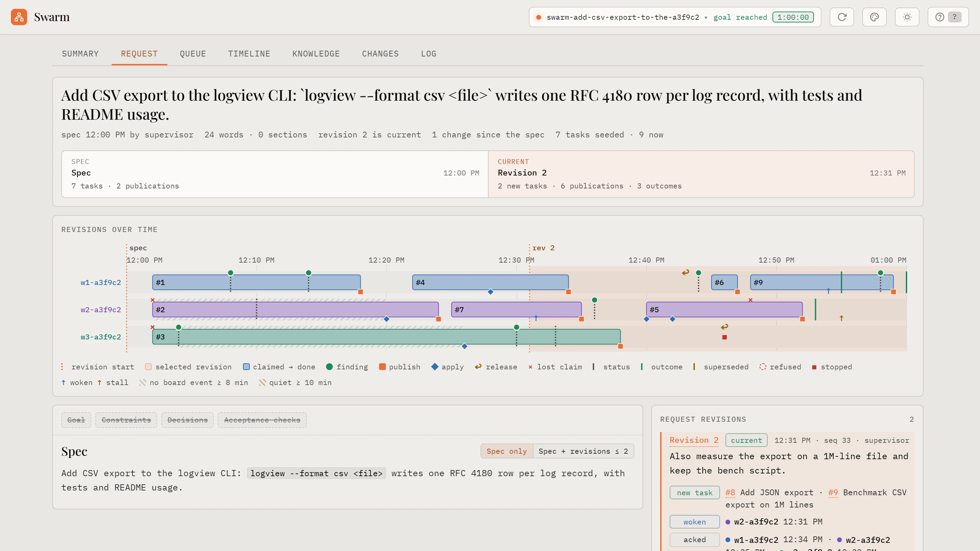
Task: Select task bar #9 in timeline
Action: (x=822, y=282)
